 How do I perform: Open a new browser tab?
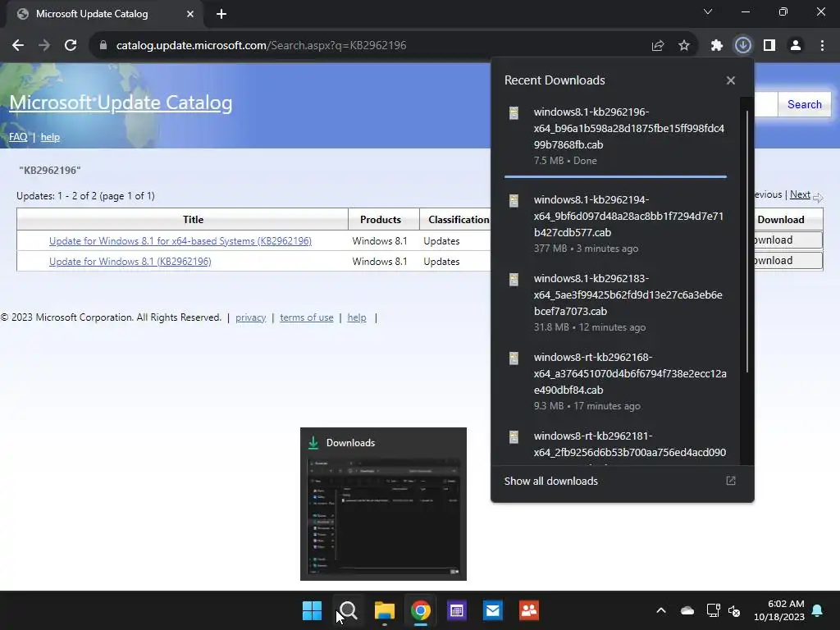(221, 14)
